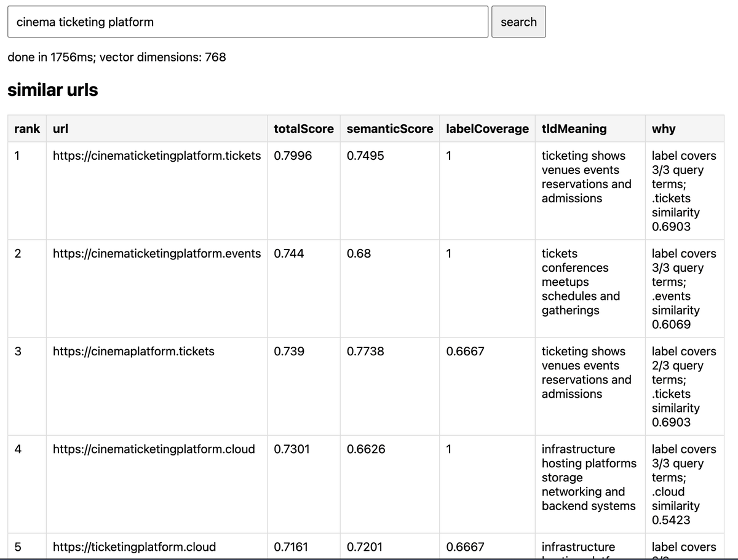Click the semanticScore column header

(x=390, y=128)
